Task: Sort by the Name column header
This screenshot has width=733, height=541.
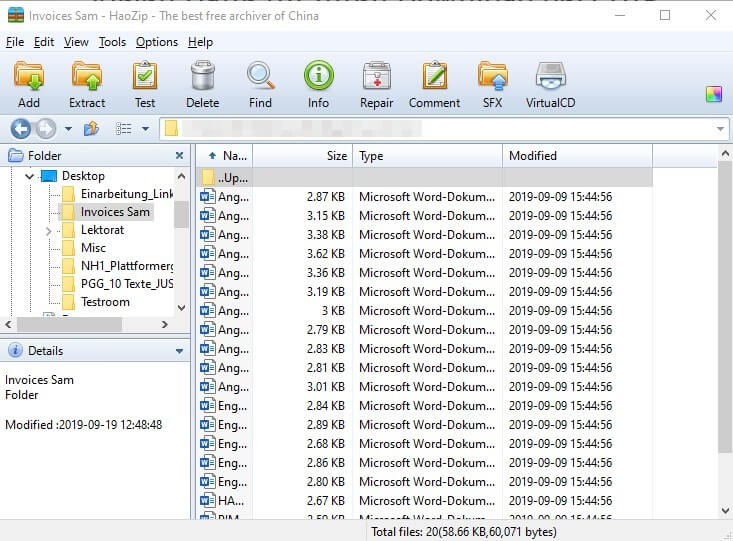Action: (x=224, y=156)
